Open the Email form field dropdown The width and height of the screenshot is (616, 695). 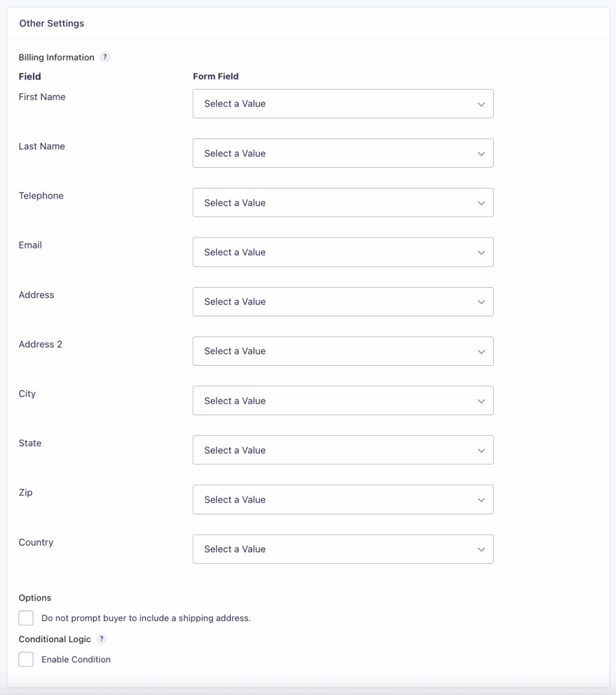point(343,252)
